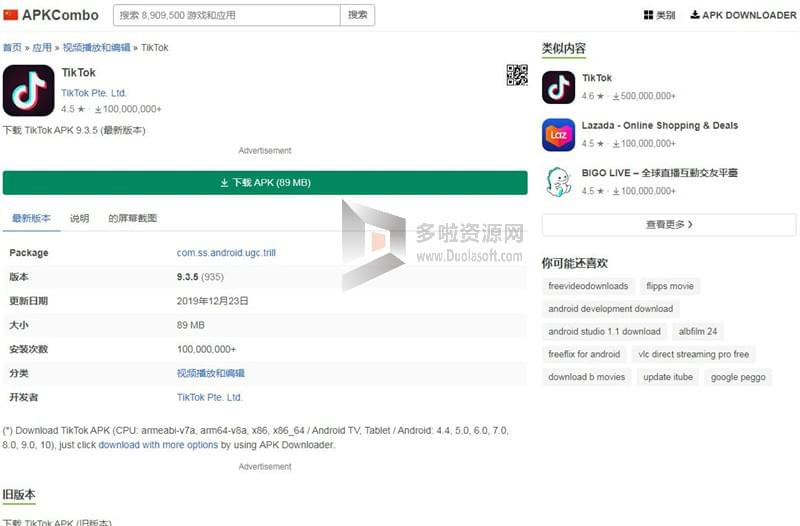Open APK DOWNLOADER link in header
Screen dimensions: 800x526
click(743, 15)
